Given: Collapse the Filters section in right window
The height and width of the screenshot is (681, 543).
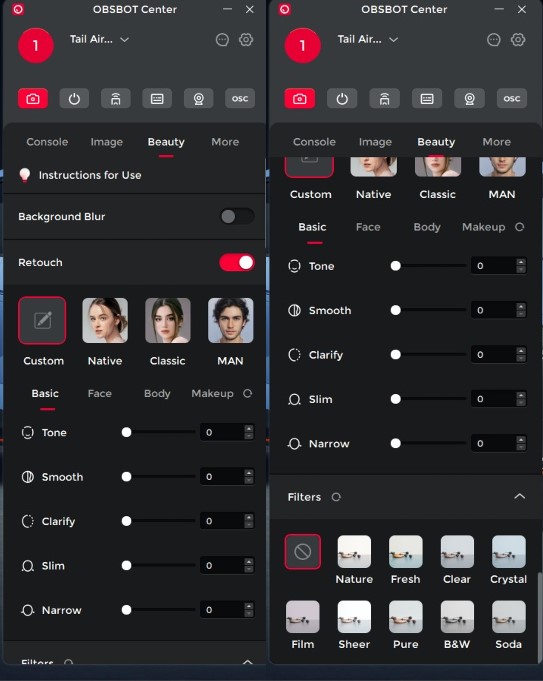Looking at the screenshot, I should (x=520, y=496).
